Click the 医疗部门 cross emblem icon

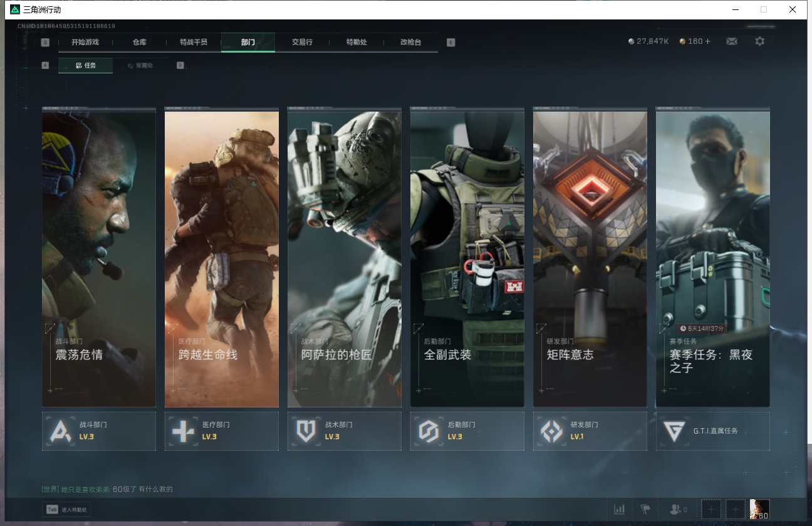184,431
